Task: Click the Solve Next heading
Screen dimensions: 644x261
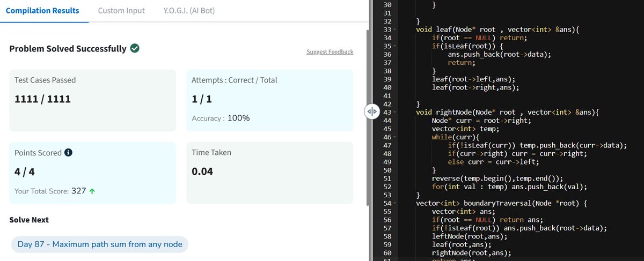Action: coord(29,220)
